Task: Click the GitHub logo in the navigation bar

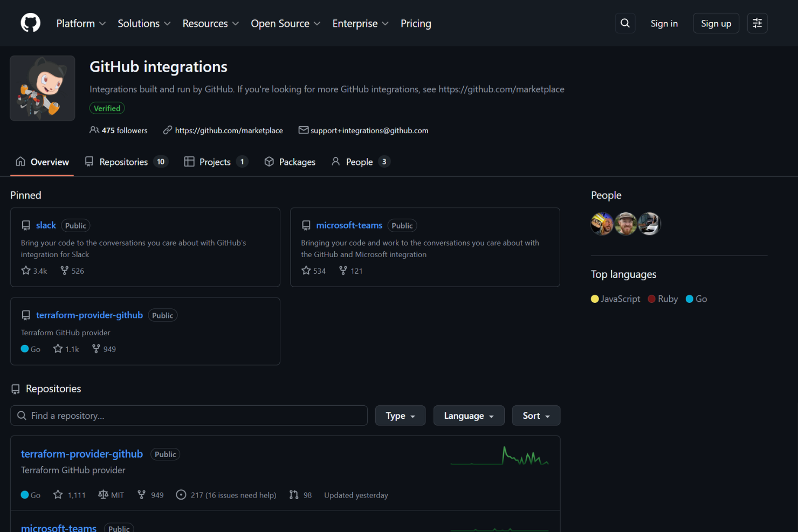Action: [x=30, y=23]
